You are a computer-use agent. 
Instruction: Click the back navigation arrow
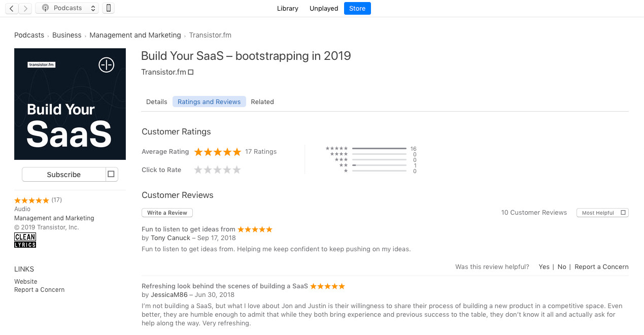(x=11, y=8)
